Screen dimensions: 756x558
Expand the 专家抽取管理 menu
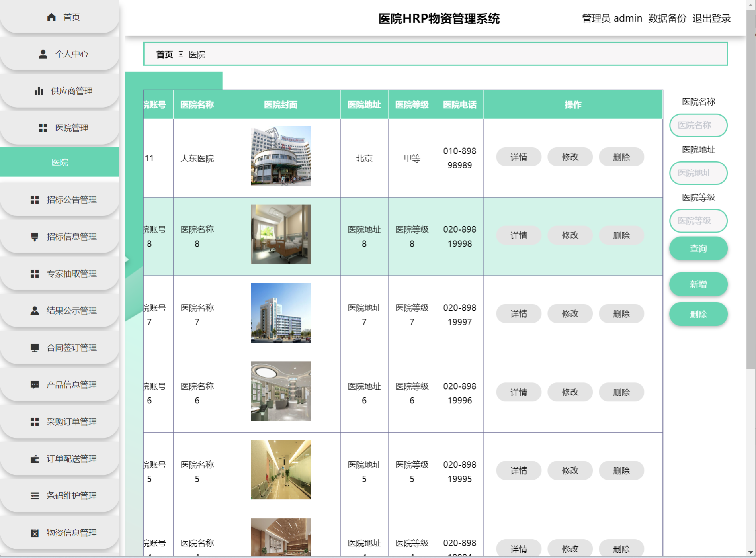click(60, 274)
